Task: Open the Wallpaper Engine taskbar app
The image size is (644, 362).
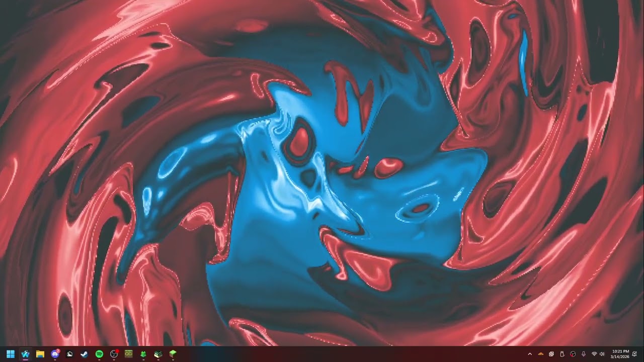Action: [25, 354]
